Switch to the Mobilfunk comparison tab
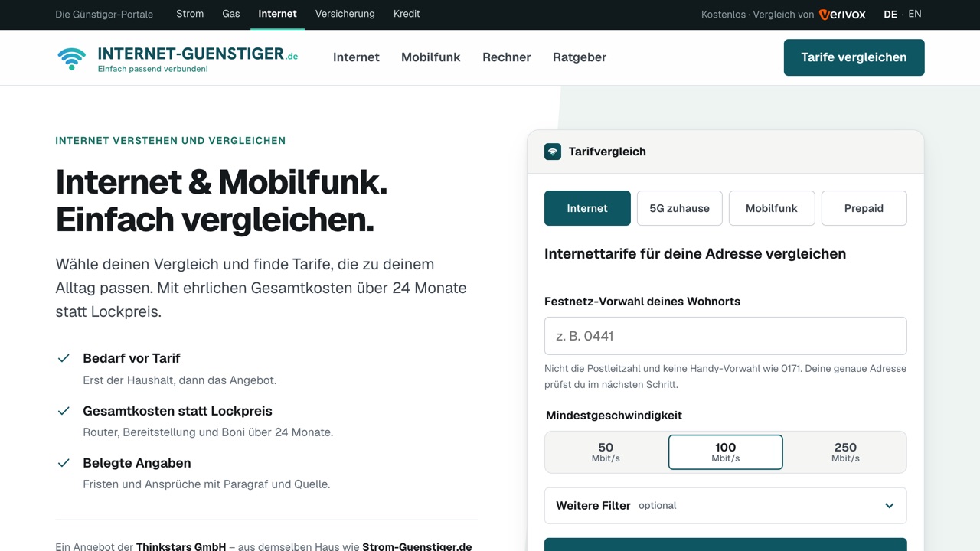Screen dimensions: 980x551 pos(772,208)
